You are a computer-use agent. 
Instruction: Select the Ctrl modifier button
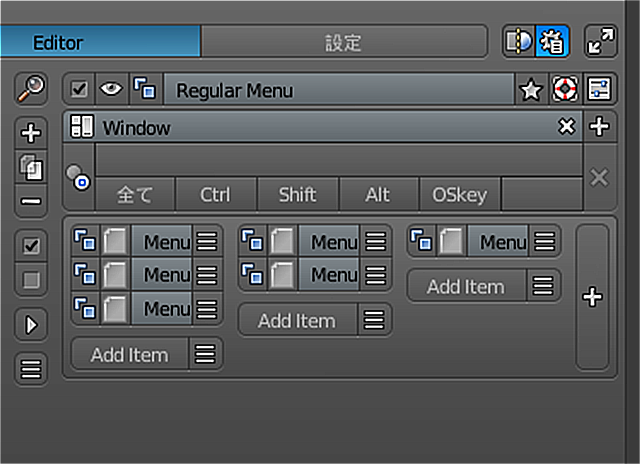click(x=216, y=195)
